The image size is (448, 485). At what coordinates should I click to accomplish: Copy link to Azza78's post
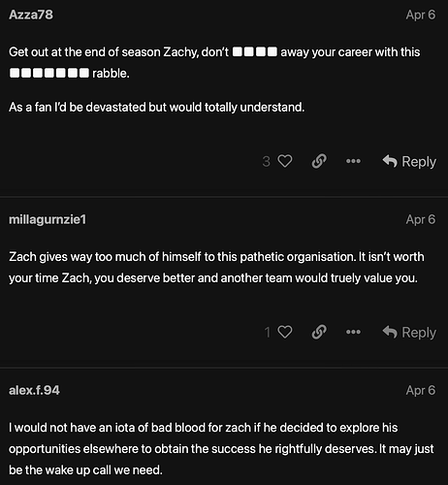click(319, 161)
